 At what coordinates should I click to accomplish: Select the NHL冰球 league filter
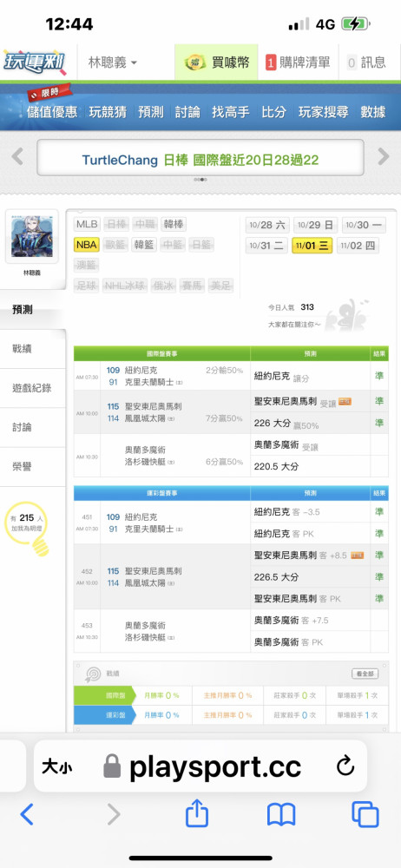(125, 286)
